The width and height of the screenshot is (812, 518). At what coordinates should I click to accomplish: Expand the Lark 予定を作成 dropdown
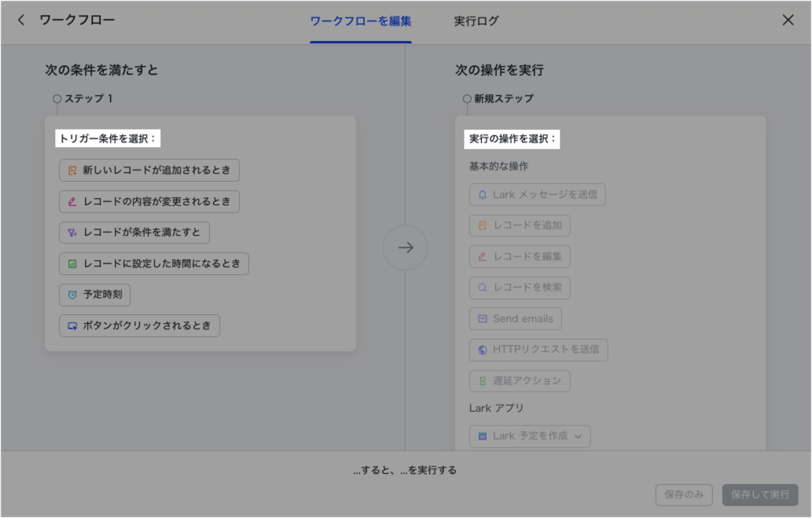pos(578,436)
